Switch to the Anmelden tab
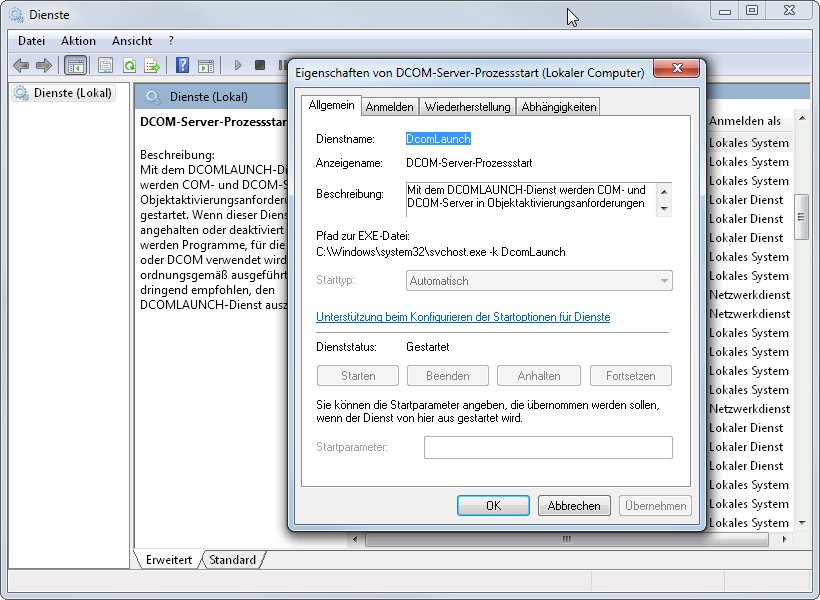 point(390,107)
